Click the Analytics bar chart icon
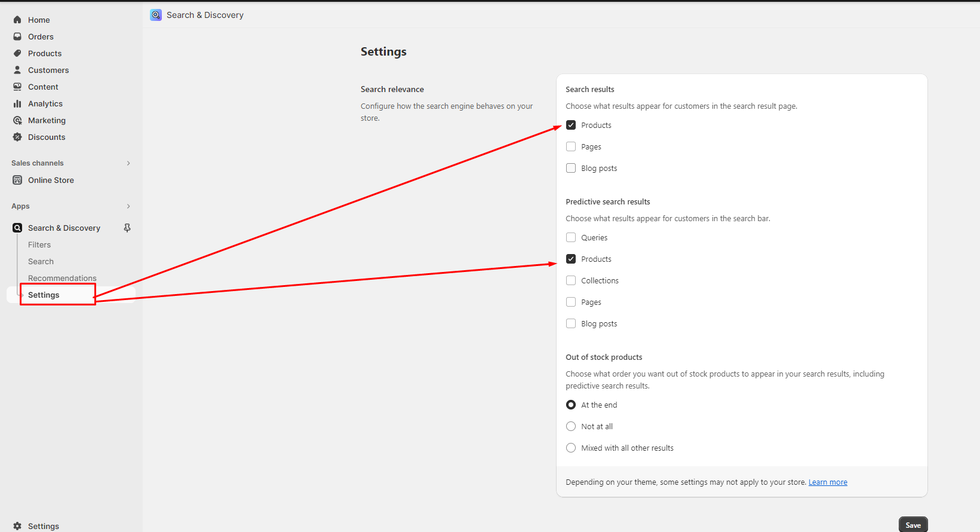This screenshot has height=532, width=980. tap(17, 103)
